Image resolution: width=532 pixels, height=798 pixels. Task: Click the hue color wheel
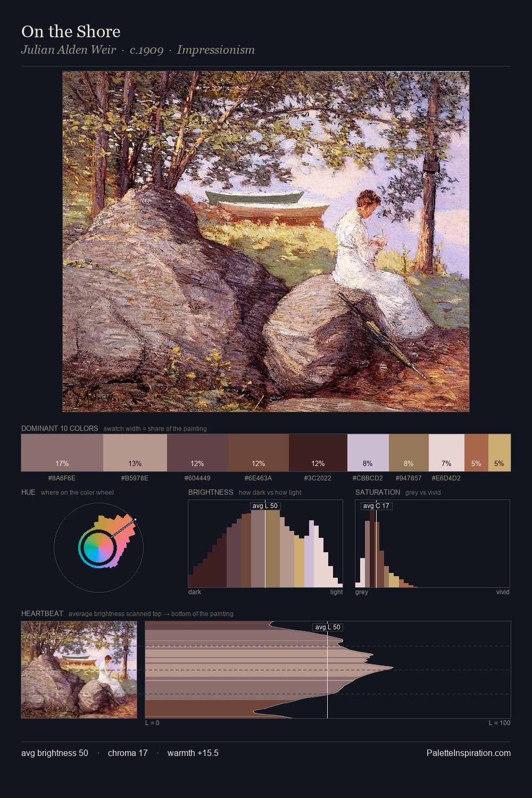pyautogui.click(x=98, y=547)
